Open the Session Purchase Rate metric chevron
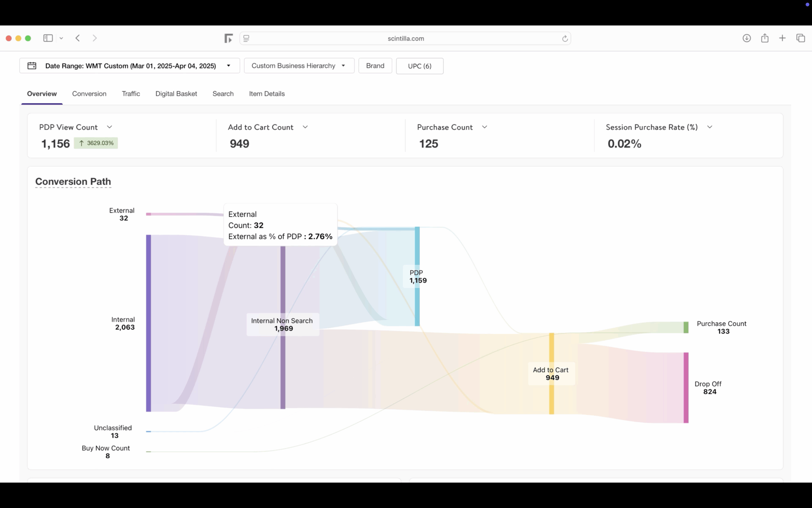 coord(710,127)
